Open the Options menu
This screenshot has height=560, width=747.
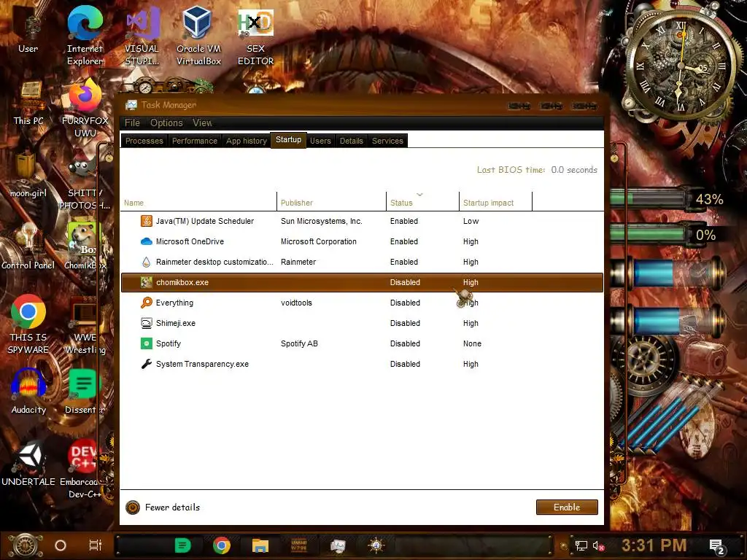point(166,122)
